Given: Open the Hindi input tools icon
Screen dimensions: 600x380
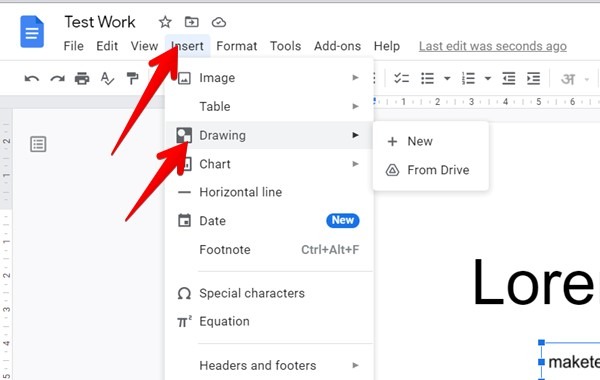Looking at the screenshot, I should 568,79.
